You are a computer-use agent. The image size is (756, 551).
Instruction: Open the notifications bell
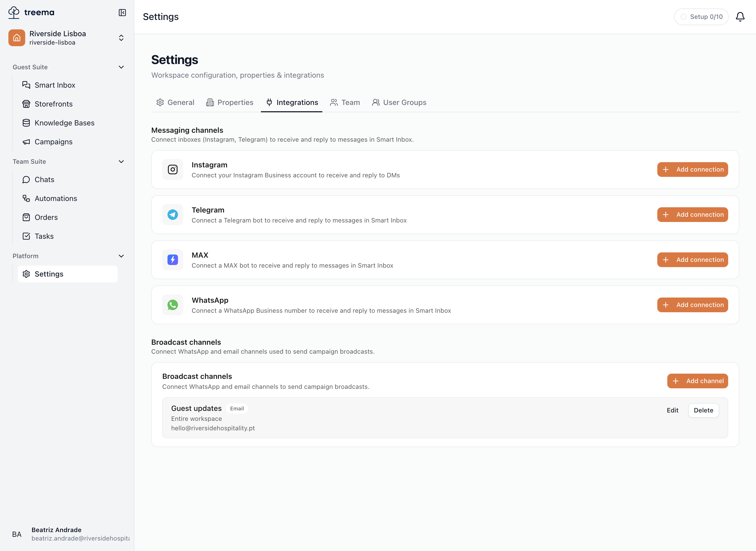tap(740, 17)
